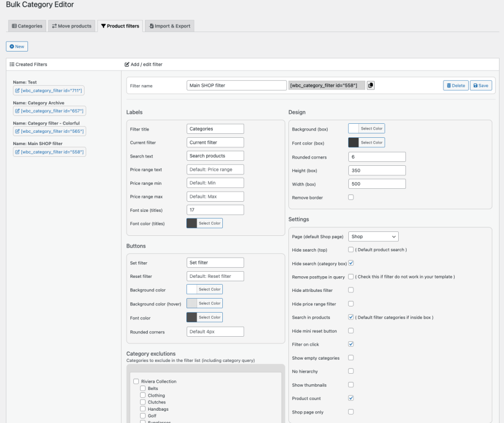This screenshot has width=504, height=423.
Task: Open the Page (default Shop page) dropdown
Action: point(374,236)
